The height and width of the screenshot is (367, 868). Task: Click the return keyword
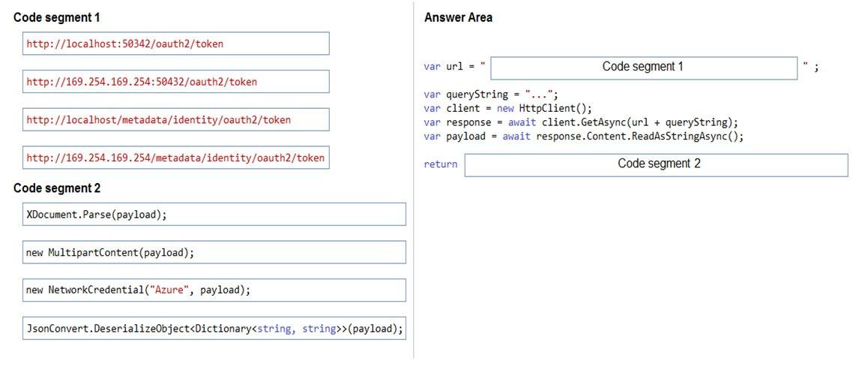[441, 164]
